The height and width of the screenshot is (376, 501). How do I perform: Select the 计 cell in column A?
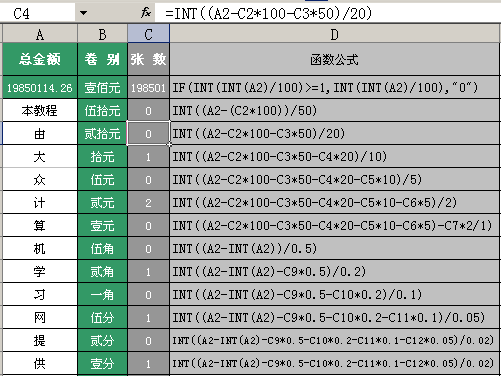click(x=40, y=202)
